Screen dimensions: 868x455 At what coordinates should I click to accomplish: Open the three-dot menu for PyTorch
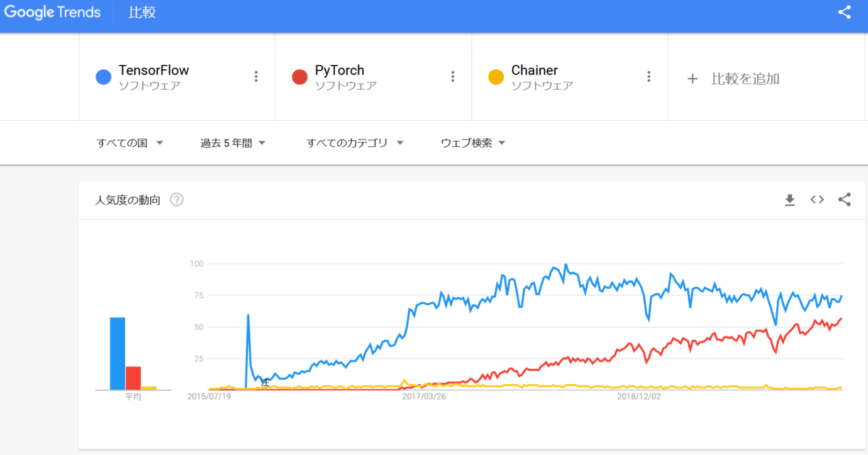[x=453, y=77]
